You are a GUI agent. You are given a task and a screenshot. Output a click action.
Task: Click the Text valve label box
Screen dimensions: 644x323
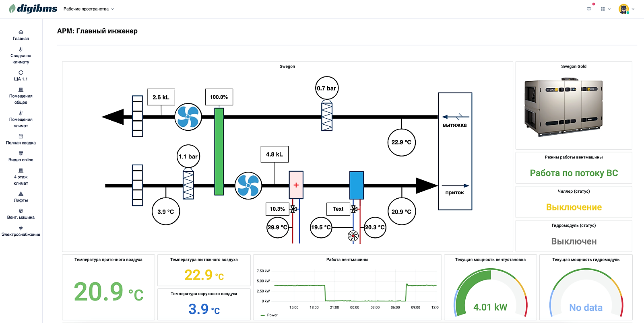(338, 209)
